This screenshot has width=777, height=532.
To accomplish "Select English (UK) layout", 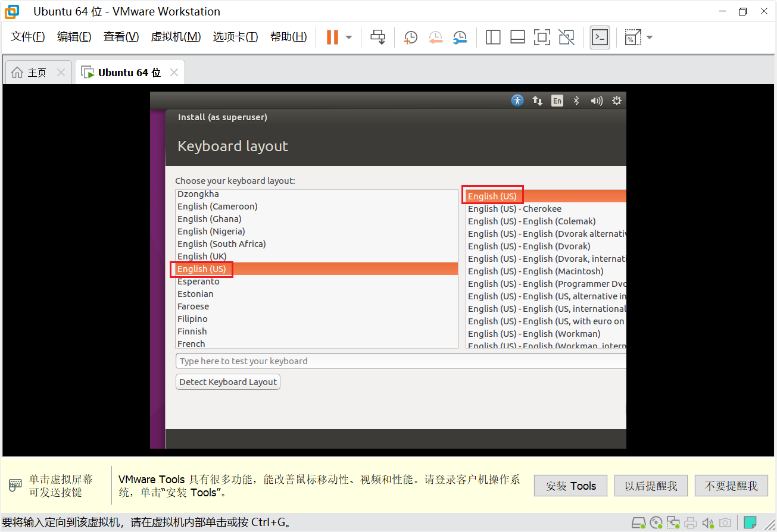I will click(317, 256).
